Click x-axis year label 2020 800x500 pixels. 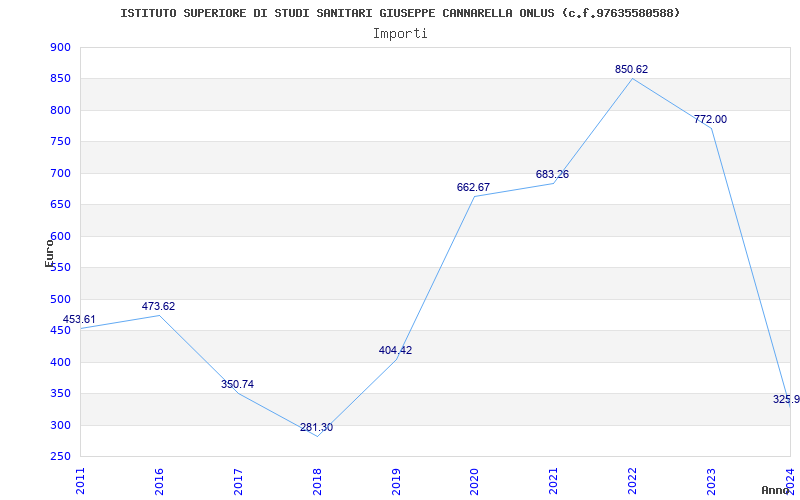coord(474,481)
